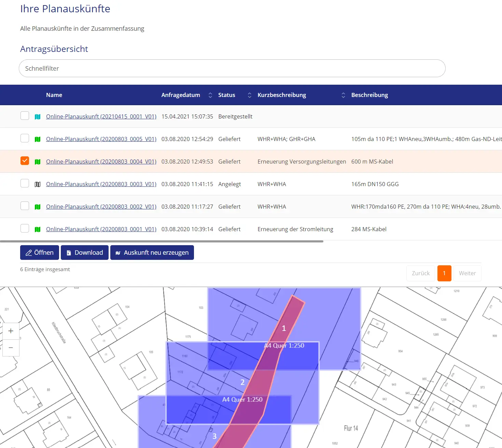502x448 pixels.
Task: Uncheck the checkbox for request 20200803_0004
Action: [x=25, y=161]
